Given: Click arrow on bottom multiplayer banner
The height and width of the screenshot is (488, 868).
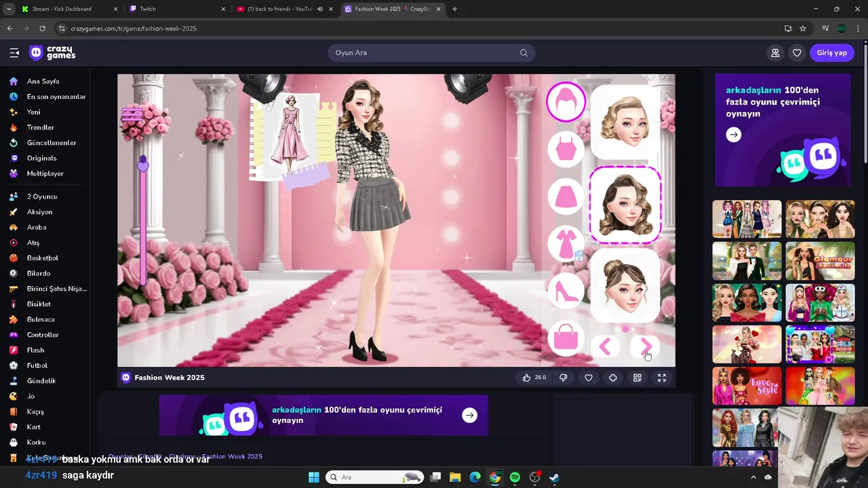Looking at the screenshot, I should [469, 415].
